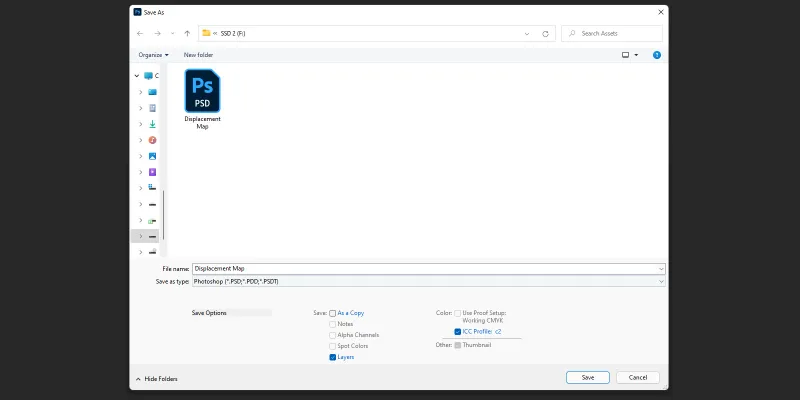Select the This PC monitor icon
Screen dimensions: 800x400
(148, 76)
